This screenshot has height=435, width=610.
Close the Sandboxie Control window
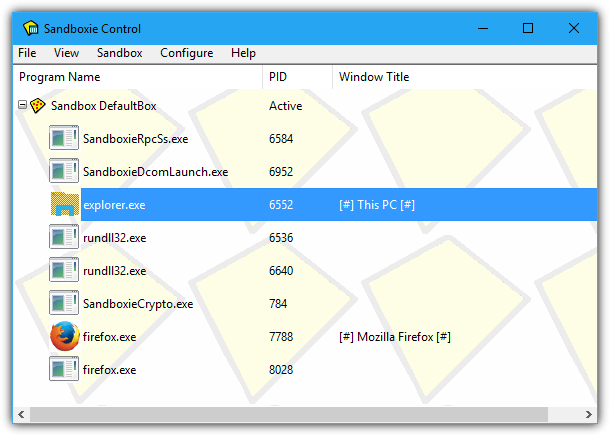click(x=574, y=28)
